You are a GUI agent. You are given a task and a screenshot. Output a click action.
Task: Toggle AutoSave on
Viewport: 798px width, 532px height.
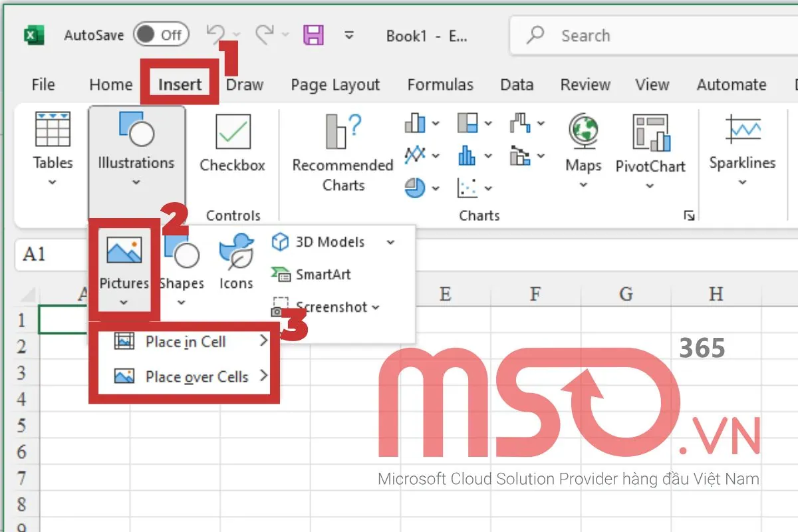(x=162, y=35)
